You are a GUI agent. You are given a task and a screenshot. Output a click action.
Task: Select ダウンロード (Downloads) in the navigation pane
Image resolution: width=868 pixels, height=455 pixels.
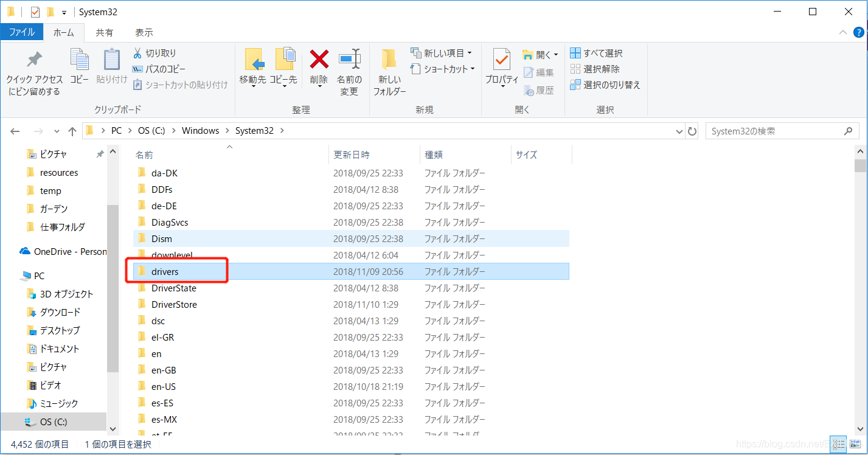(x=54, y=312)
